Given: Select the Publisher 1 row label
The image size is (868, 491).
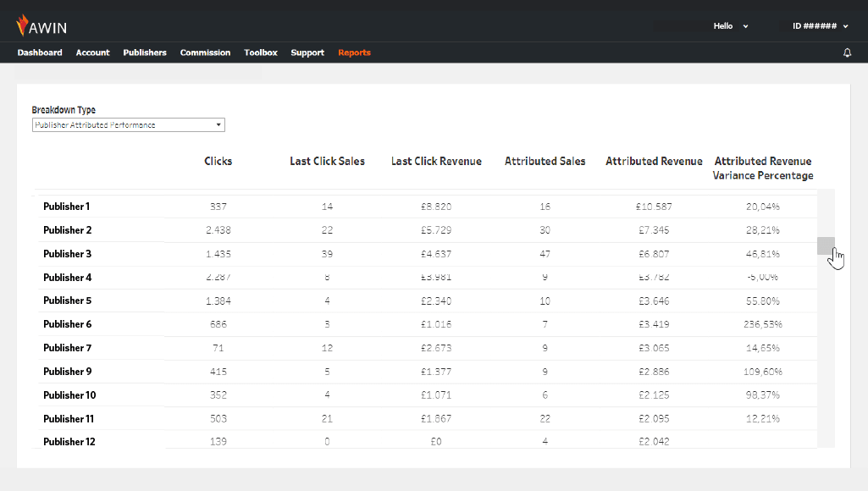Looking at the screenshot, I should point(67,207).
